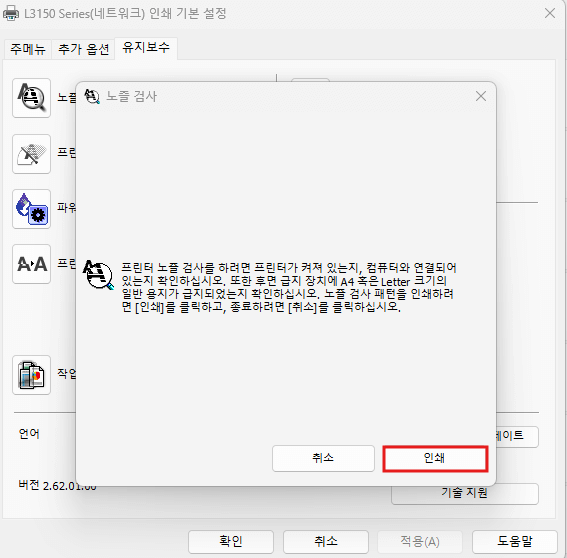Switch to the 추가 옵션 tab
This screenshot has height=558, width=567.
tap(83, 49)
